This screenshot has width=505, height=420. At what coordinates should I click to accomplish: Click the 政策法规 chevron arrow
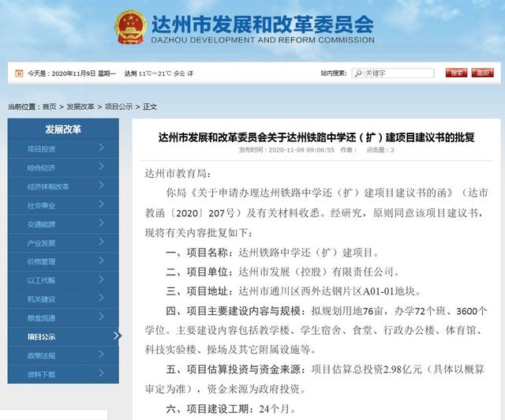[102, 354]
